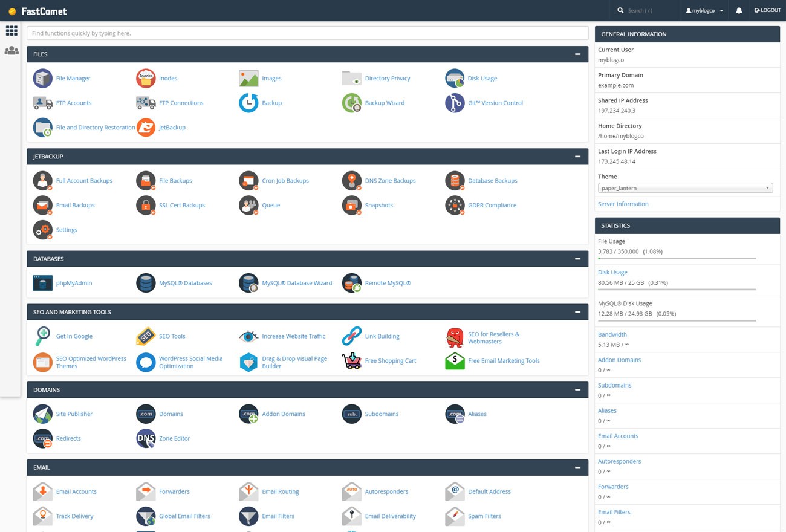Open the Cron Job Backups link
This screenshot has height=532, width=786.
(285, 181)
